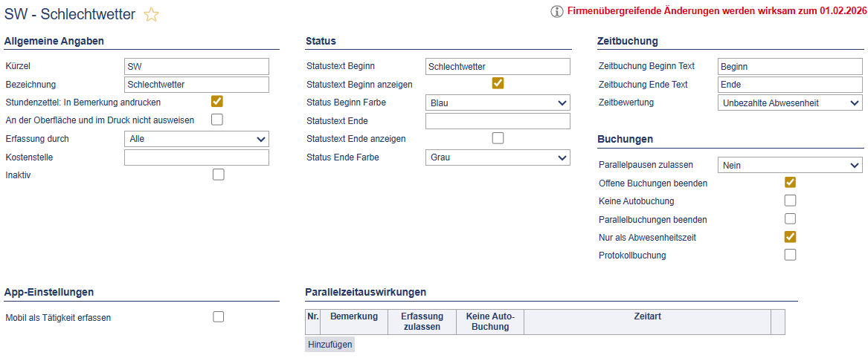This screenshot has height=361, width=868.
Task: Uncheck Stundenzettel: In Bemerkung andrucken
Action: pyautogui.click(x=217, y=102)
